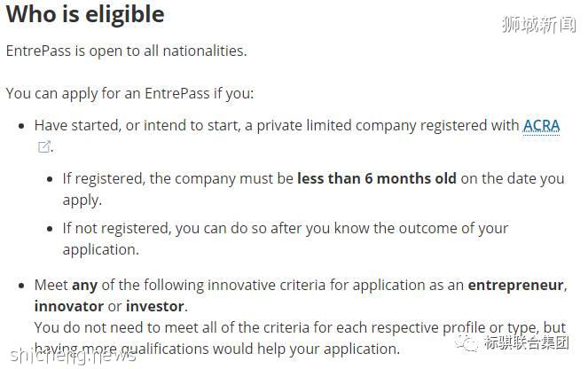Click the bullet before "Meet any"
588x369 pixels.
[x=22, y=286]
